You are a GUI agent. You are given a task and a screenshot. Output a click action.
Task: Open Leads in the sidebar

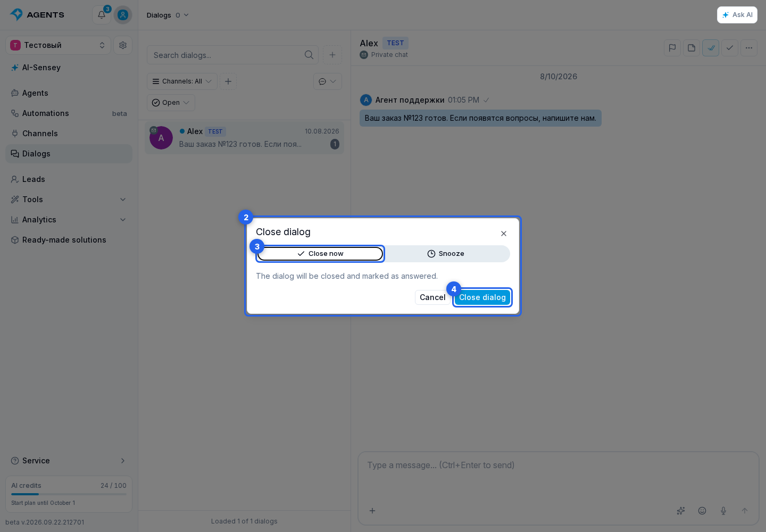pos(69,179)
